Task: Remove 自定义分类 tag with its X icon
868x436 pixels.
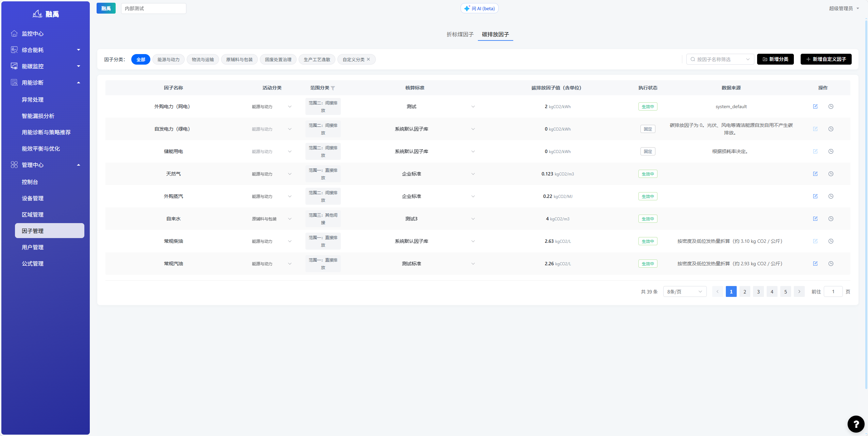Action: (x=368, y=59)
